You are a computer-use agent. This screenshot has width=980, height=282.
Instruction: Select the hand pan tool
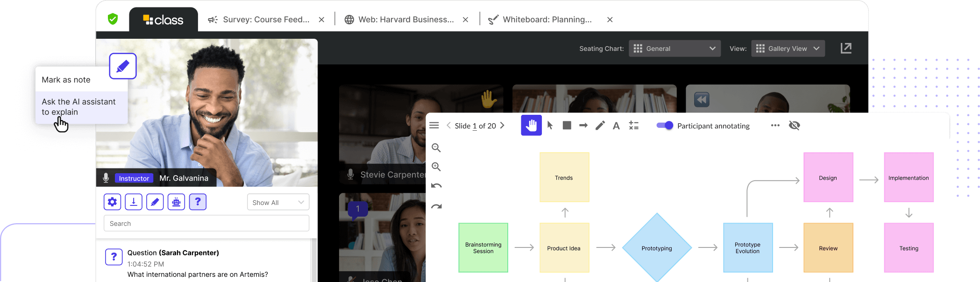(531, 125)
